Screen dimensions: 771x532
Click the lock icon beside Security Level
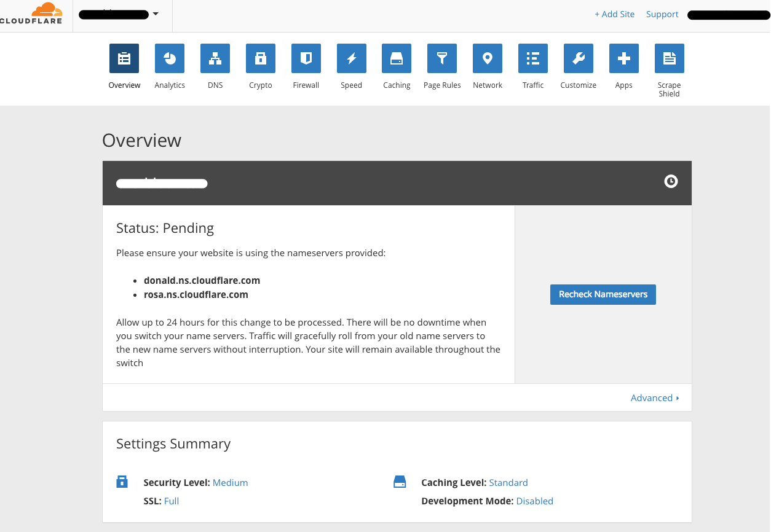pyautogui.click(x=122, y=482)
